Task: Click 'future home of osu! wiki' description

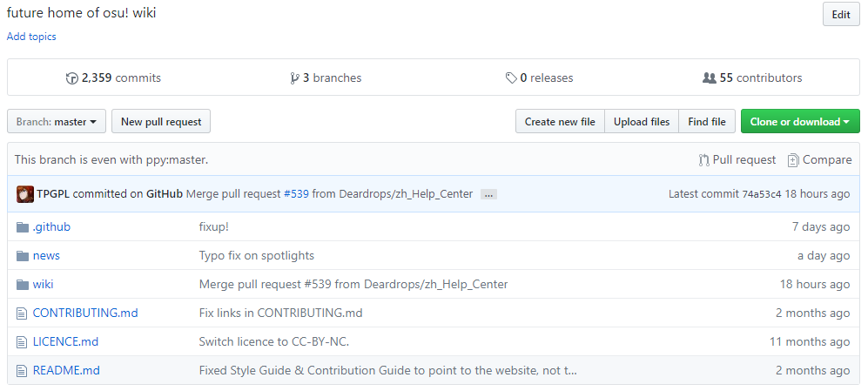Action: click(81, 13)
